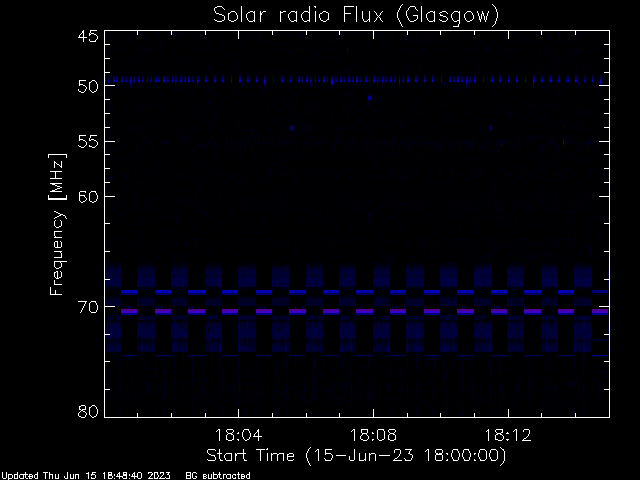The image size is (640, 480).
Task: Click the blue spot near 54 MHz before 18:12
Action: [x=492, y=128]
